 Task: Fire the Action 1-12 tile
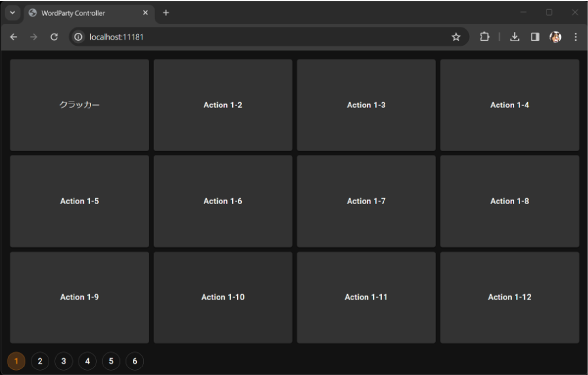tap(509, 297)
